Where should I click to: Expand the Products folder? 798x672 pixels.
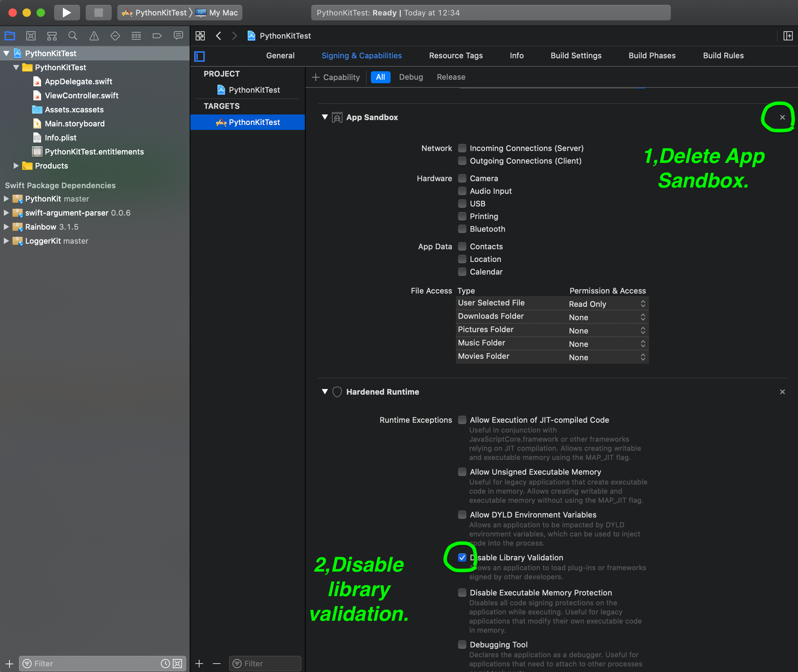pyautogui.click(x=16, y=166)
